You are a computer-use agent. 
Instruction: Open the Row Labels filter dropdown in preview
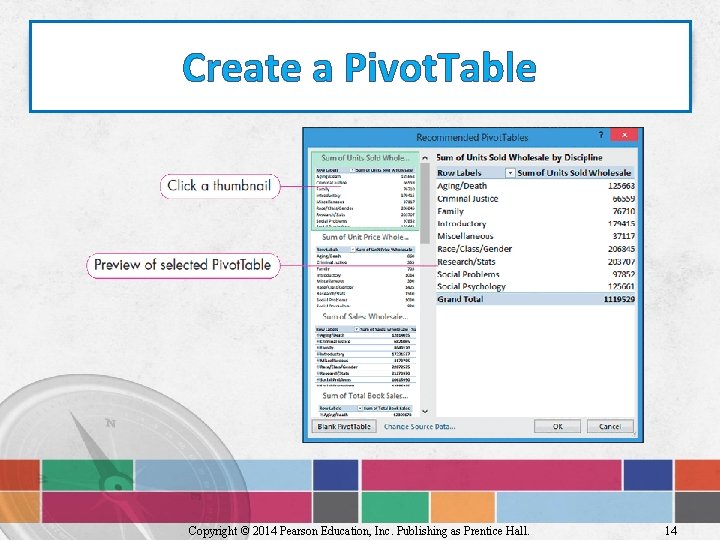click(510, 173)
